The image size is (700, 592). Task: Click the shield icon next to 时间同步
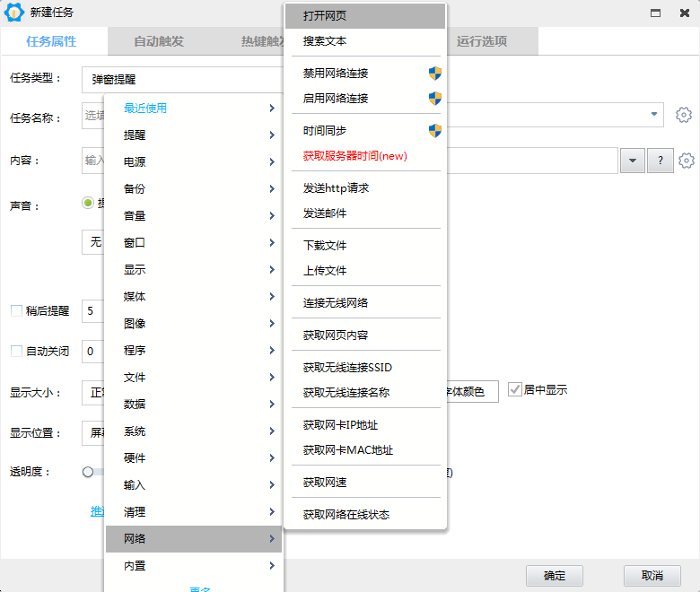(x=435, y=131)
